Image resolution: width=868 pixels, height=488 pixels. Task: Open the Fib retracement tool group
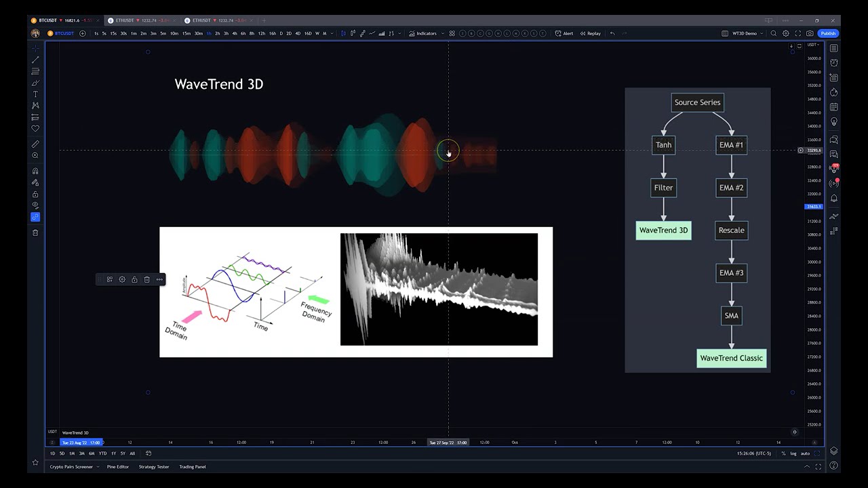pyautogui.click(x=35, y=71)
